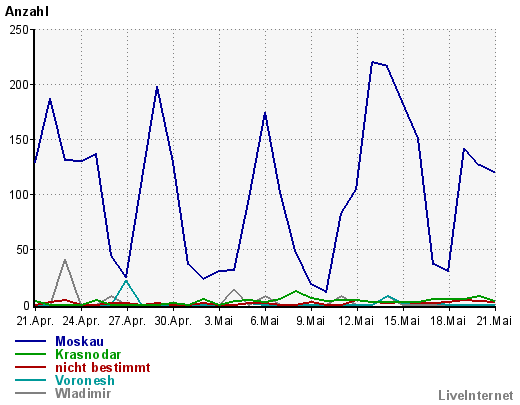The image size is (520, 405).
Task: Click the Krasnodar legend label
Action: pos(88,354)
